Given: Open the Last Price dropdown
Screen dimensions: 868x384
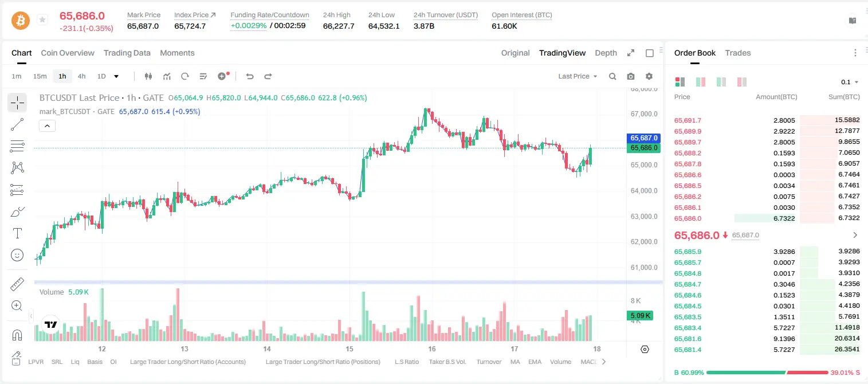Looking at the screenshot, I should pyautogui.click(x=578, y=76).
